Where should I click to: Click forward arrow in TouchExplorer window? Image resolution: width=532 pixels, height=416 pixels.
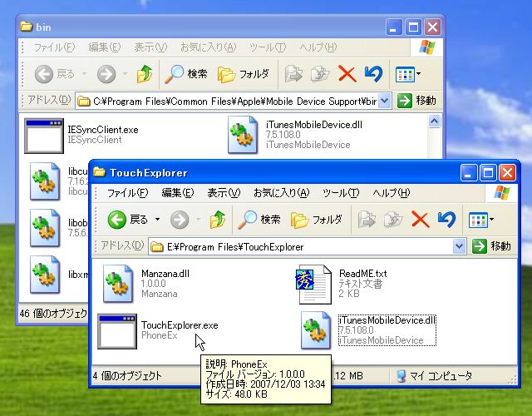[180, 220]
